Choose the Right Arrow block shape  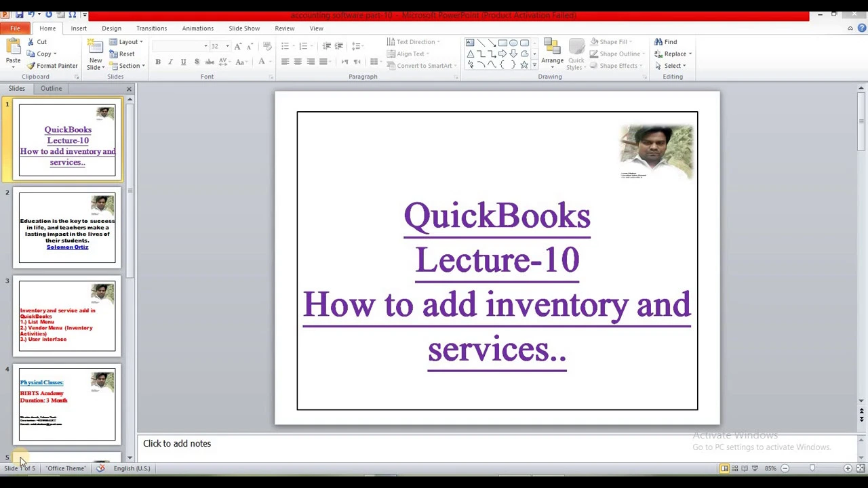click(502, 54)
